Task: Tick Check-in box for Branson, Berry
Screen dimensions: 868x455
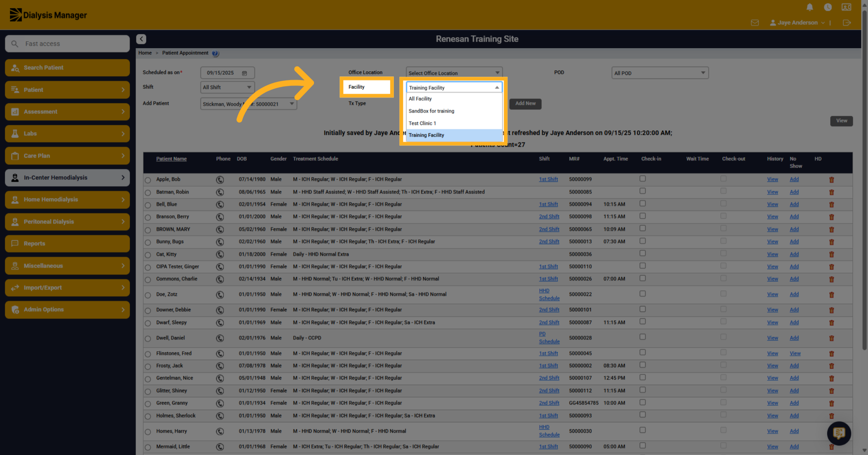Action: tap(643, 216)
